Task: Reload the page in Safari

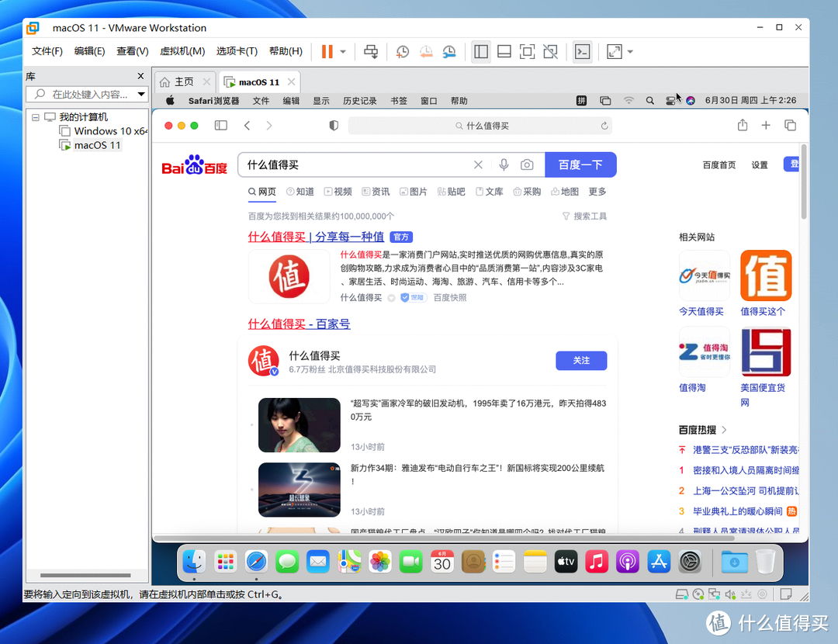Action: [604, 126]
